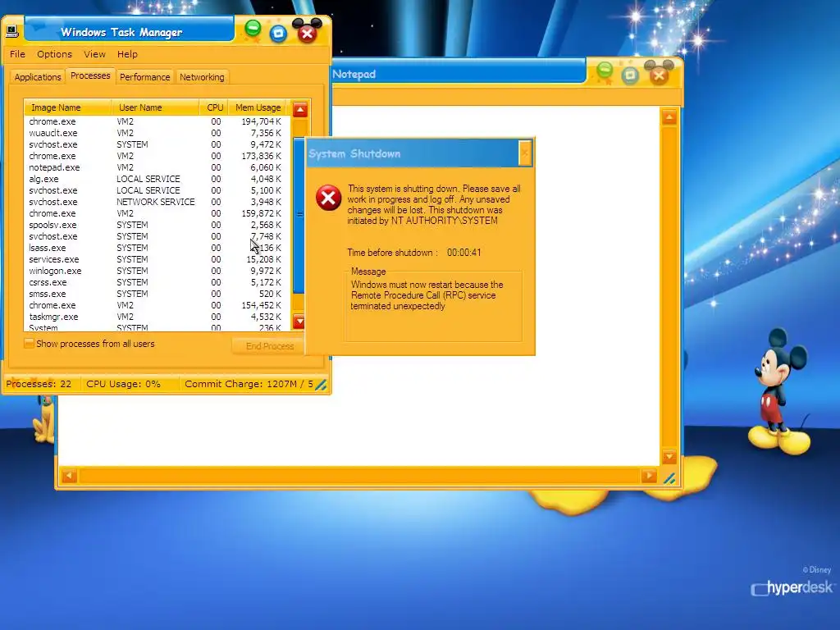
Task: Open the View menu in Task Manager
Action: point(94,54)
